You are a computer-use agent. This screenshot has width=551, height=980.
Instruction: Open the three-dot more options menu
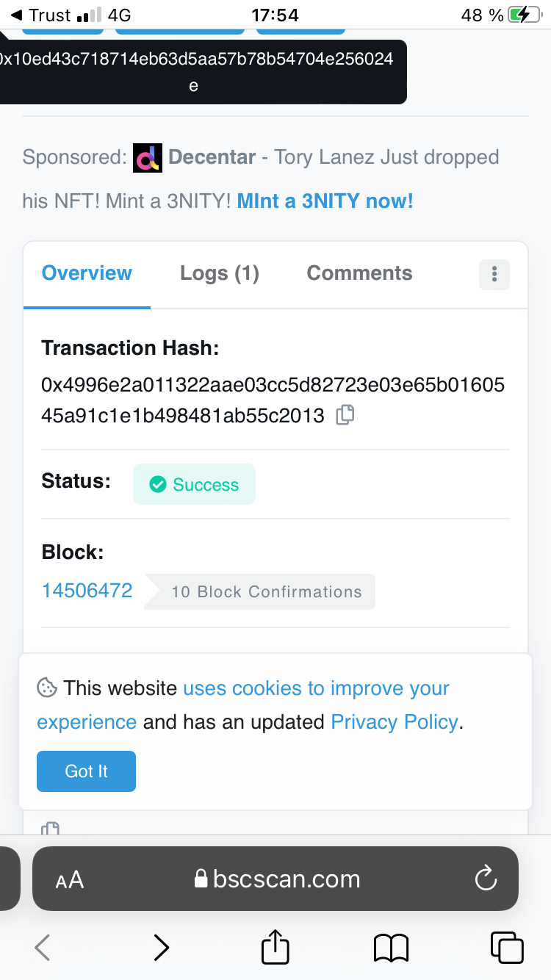coord(494,274)
